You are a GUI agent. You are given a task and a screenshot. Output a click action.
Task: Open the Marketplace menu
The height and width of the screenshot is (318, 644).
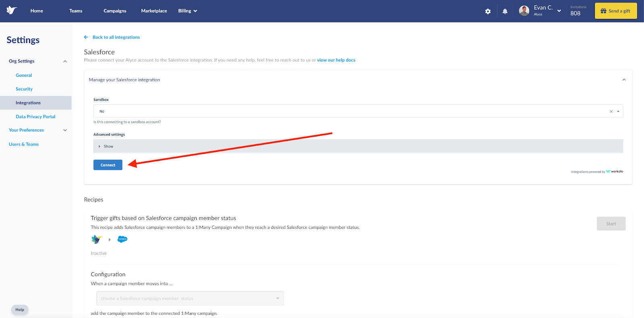(x=154, y=11)
